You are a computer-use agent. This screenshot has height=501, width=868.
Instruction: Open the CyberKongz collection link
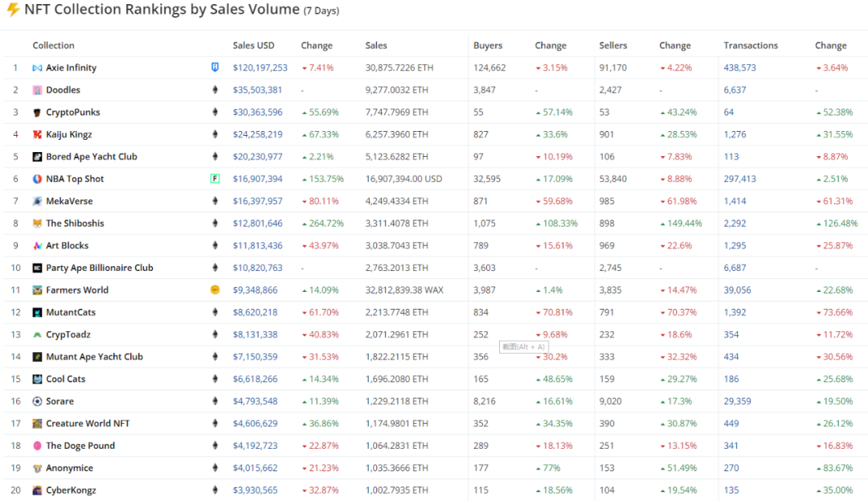pyautogui.click(x=71, y=490)
